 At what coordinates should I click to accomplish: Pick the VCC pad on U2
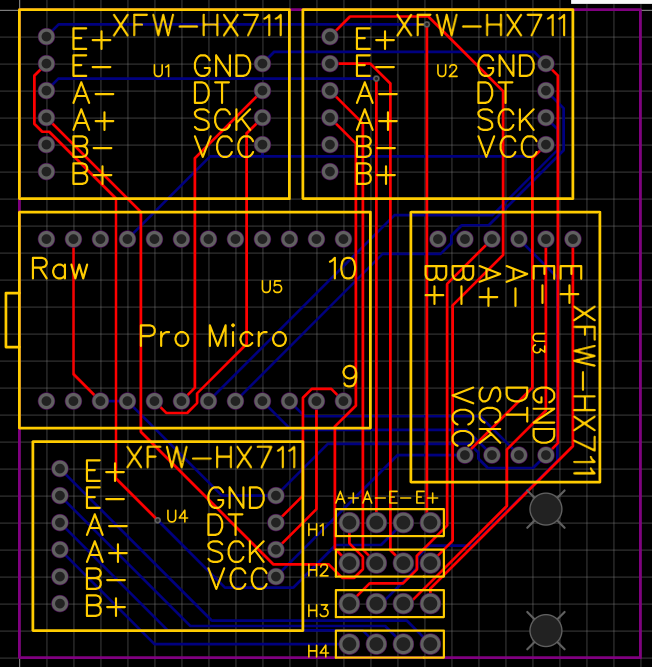[x=546, y=145]
